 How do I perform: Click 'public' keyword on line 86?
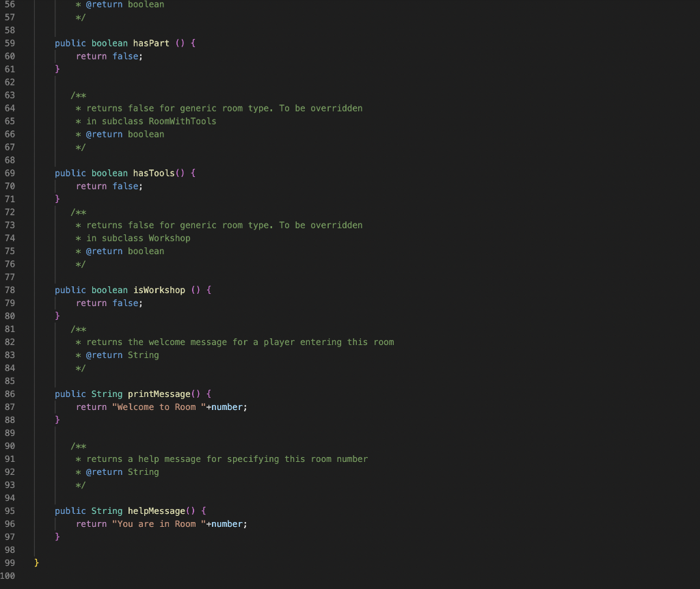click(x=70, y=394)
